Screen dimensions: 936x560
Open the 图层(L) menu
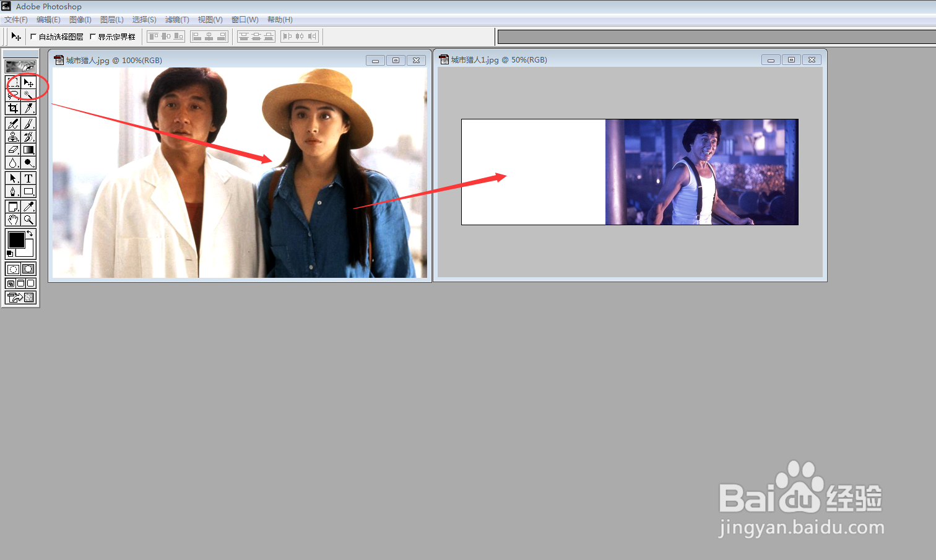click(x=112, y=20)
